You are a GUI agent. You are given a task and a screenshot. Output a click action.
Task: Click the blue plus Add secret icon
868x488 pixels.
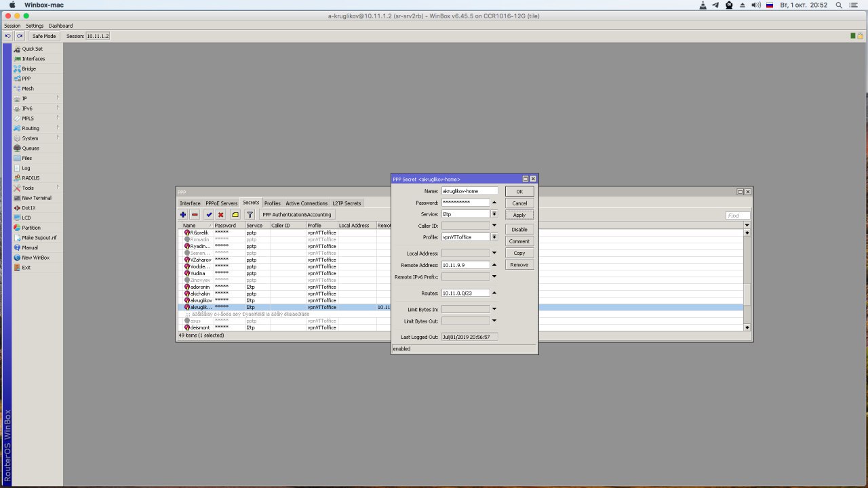pyautogui.click(x=183, y=215)
